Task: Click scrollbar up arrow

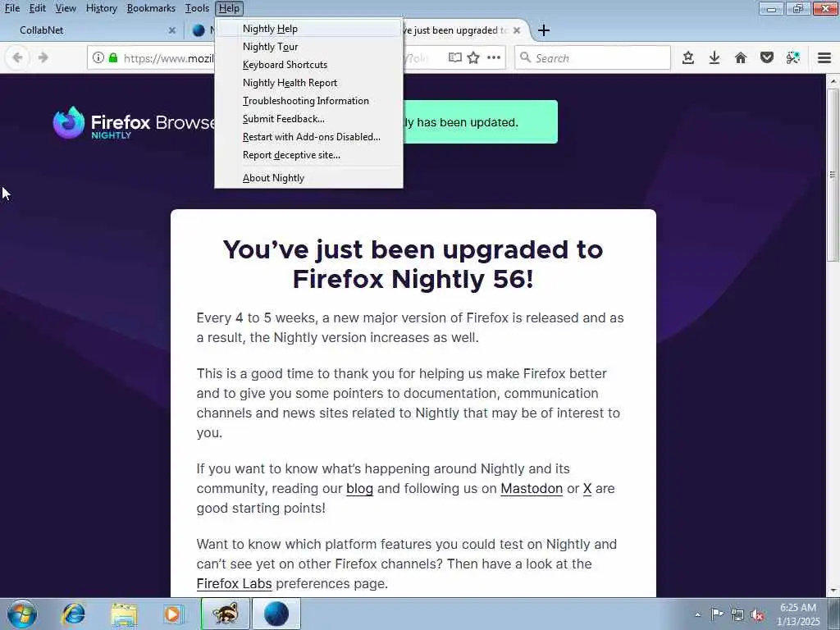Action: point(833,81)
